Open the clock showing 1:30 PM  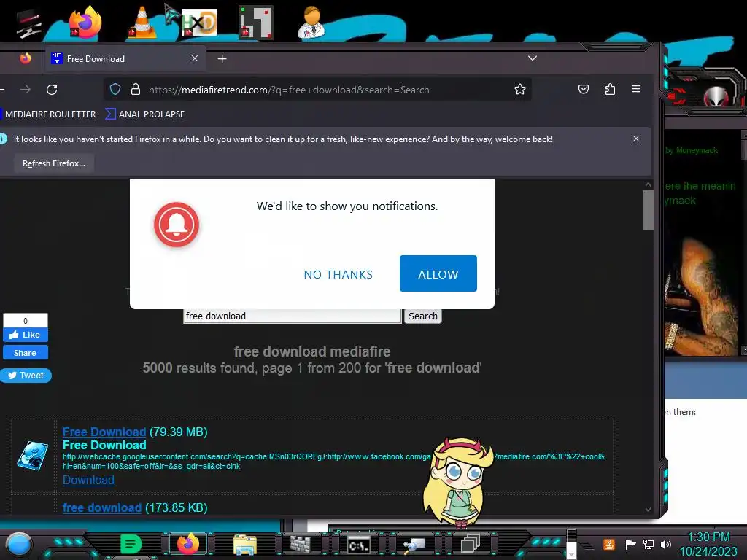(708, 544)
